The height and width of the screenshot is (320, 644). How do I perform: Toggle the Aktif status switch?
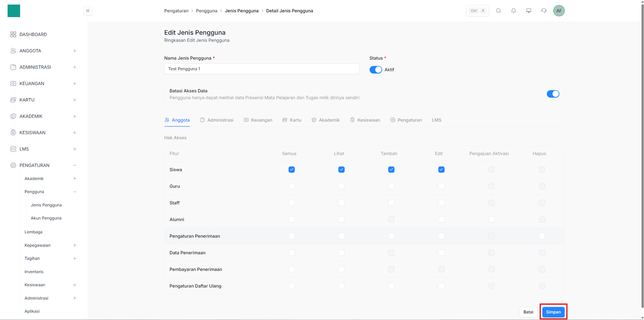click(x=375, y=70)
